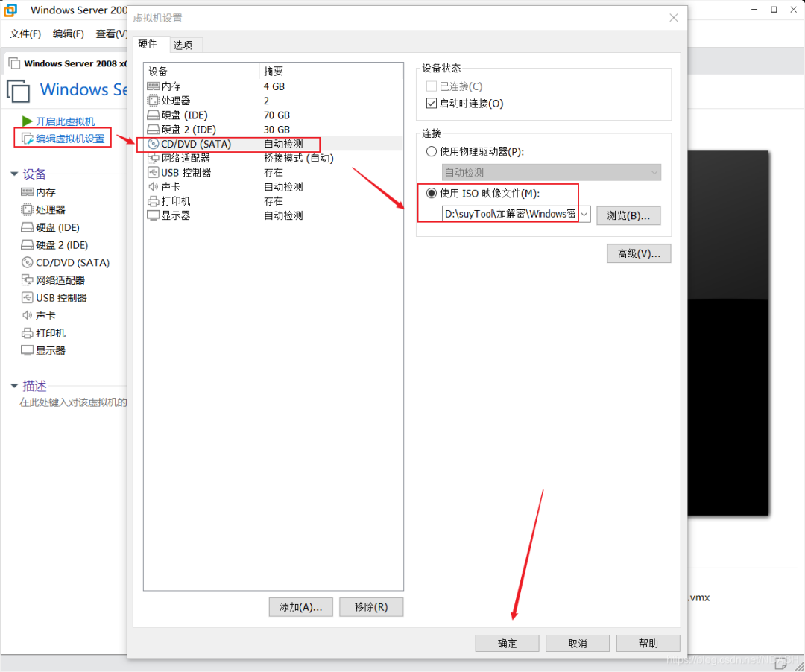Click the memory icon in the main window sidebar
Viewport: 805px width, 672px height.
coord(28,192)
